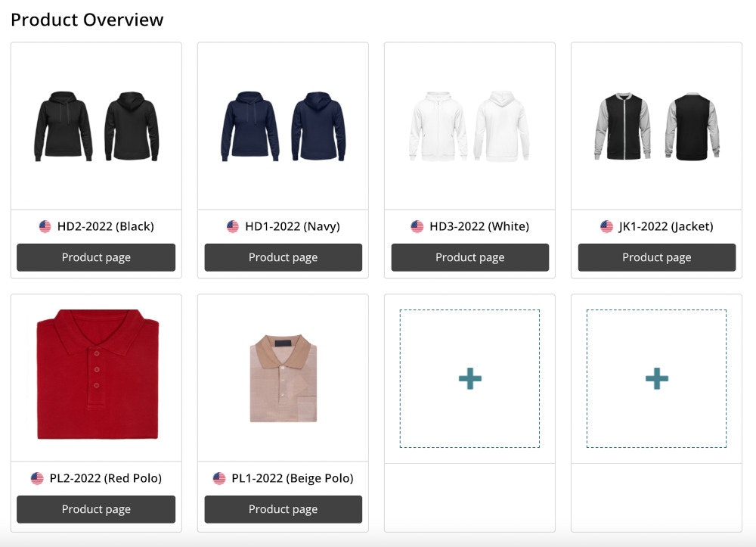This screenshot has height=547, width=756.
Task: Click the US flag beside HD1-2022 (Navy)
Action: [x=231, y=225]
